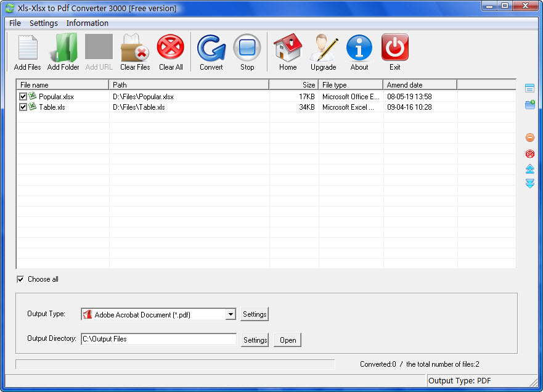Click the date 08-05-19 13:58
543x392 pixels.
coord(409,97)
